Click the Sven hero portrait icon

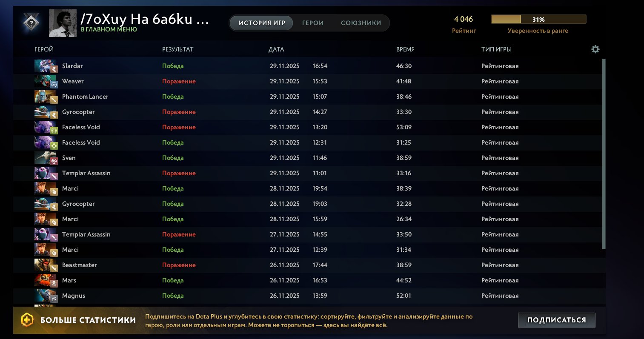pos(45,158)
